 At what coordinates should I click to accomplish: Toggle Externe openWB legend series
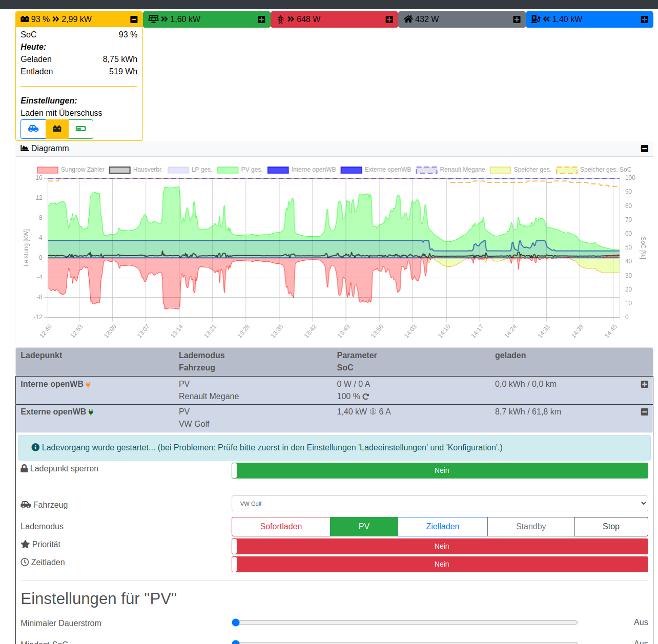376,170
